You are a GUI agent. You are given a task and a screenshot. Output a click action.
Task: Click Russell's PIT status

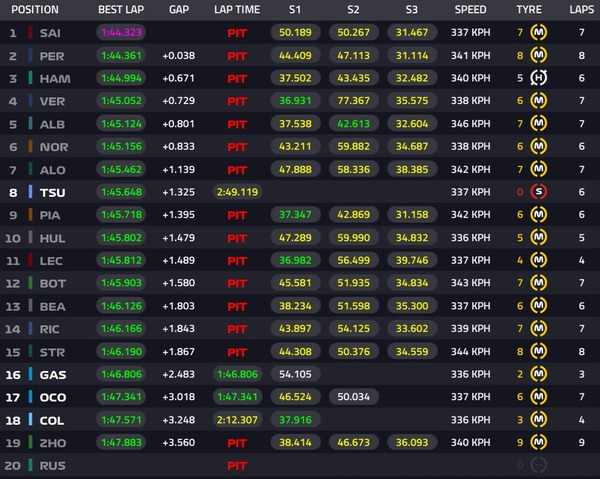click(237, 464)
